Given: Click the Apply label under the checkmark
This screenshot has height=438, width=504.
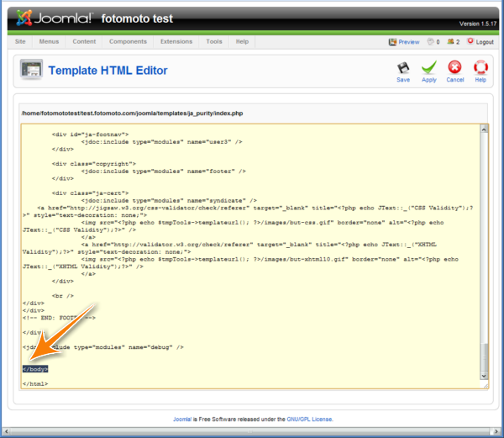Looking at the screenshot, I should click(x=428, y=80).
